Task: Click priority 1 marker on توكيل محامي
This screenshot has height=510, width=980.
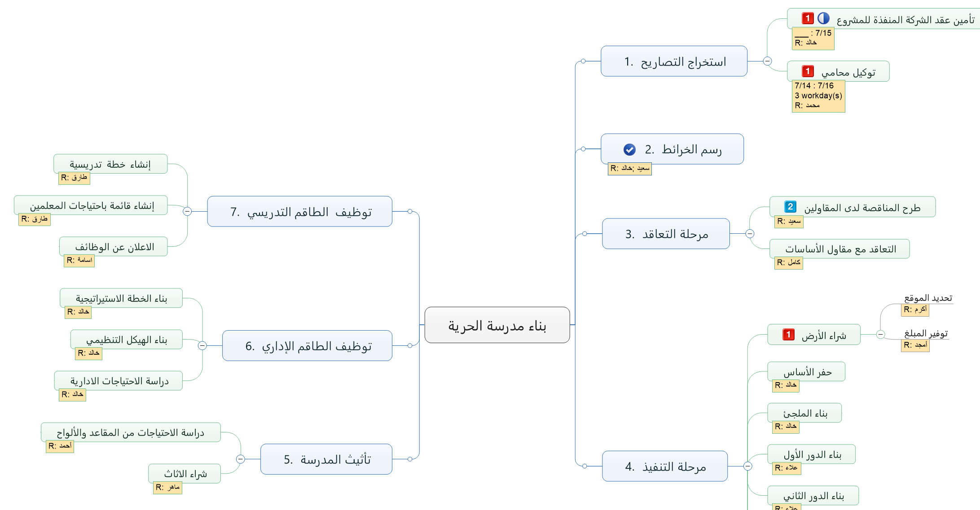Action: (x=808, y=71)
